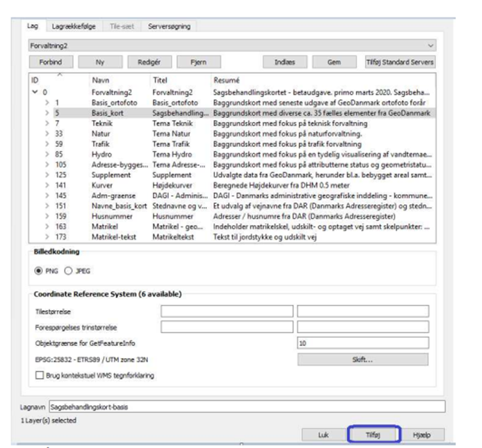Expand the Trafik layer row

point(47,144)
